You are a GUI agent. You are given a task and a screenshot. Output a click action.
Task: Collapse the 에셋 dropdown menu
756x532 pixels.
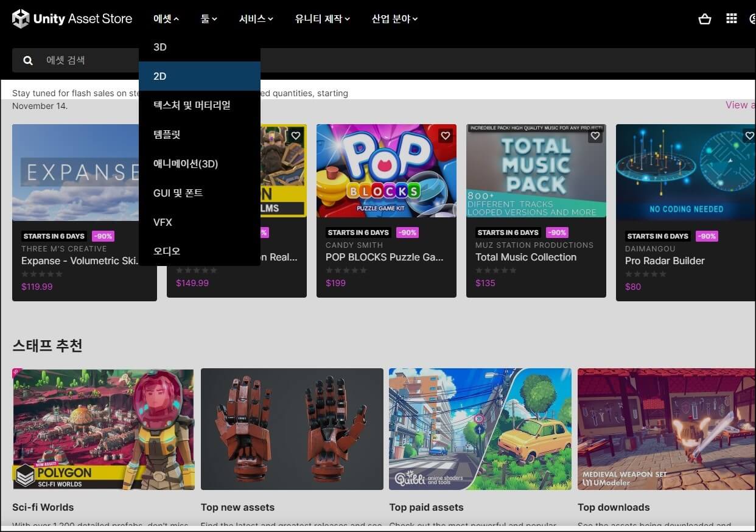click(x=166, y=19)
